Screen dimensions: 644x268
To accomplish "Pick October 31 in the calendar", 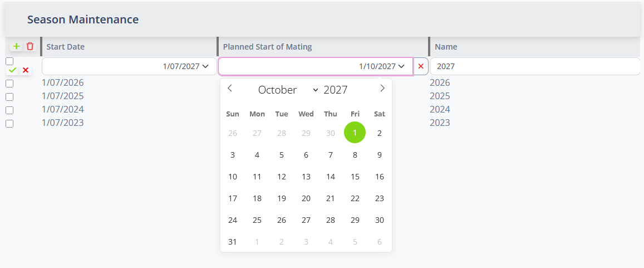I will coord(233,242).
